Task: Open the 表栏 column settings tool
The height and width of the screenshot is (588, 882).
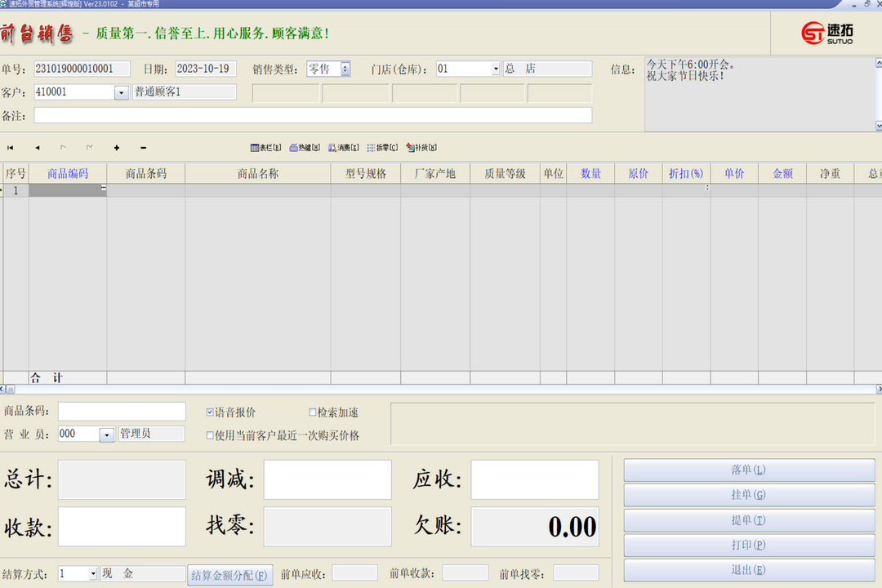Action: tap(265, 148)
